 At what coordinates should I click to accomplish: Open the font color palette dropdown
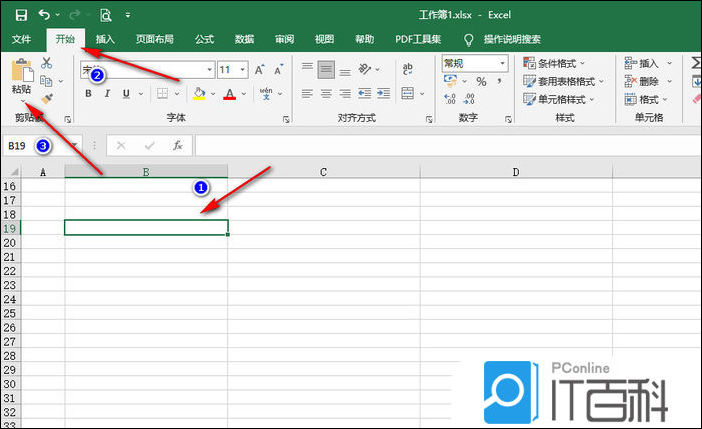click(x=244, y=94)
